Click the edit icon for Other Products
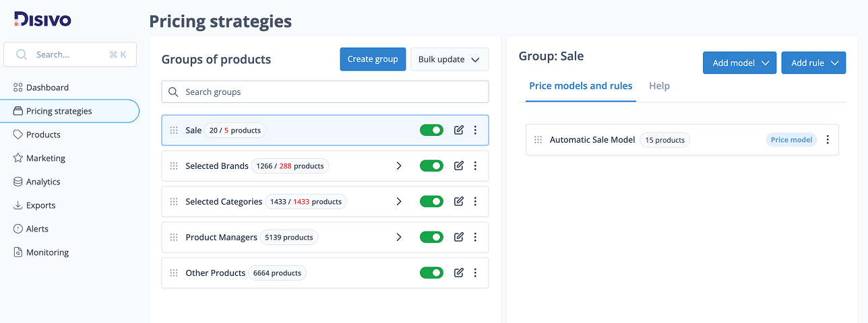 click(x=459, y=273)
